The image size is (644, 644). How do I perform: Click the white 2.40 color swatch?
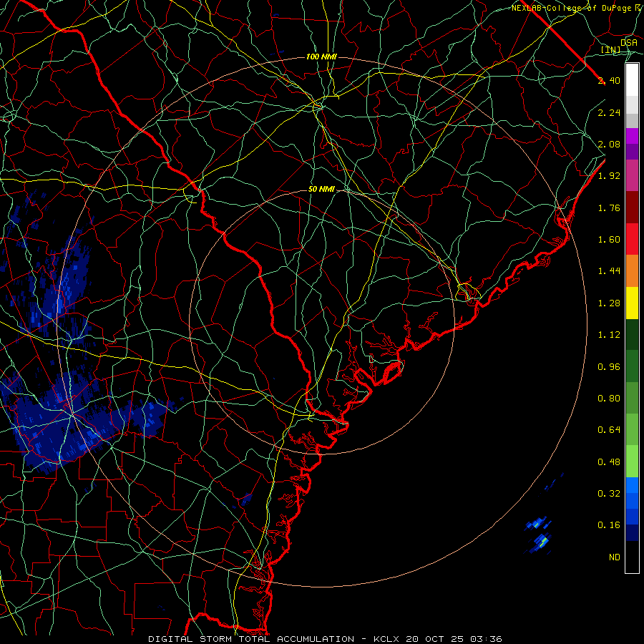(x=632, y=80)
